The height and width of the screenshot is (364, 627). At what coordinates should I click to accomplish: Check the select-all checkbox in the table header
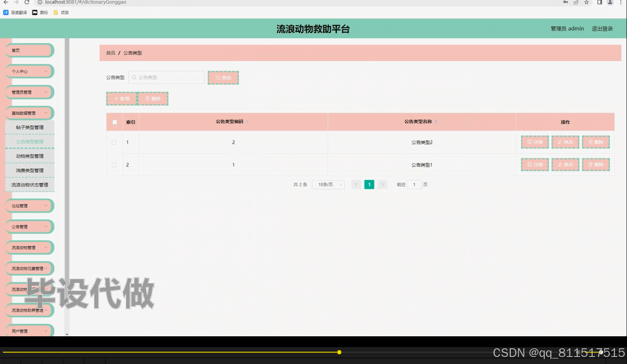[x=114, y=122]
